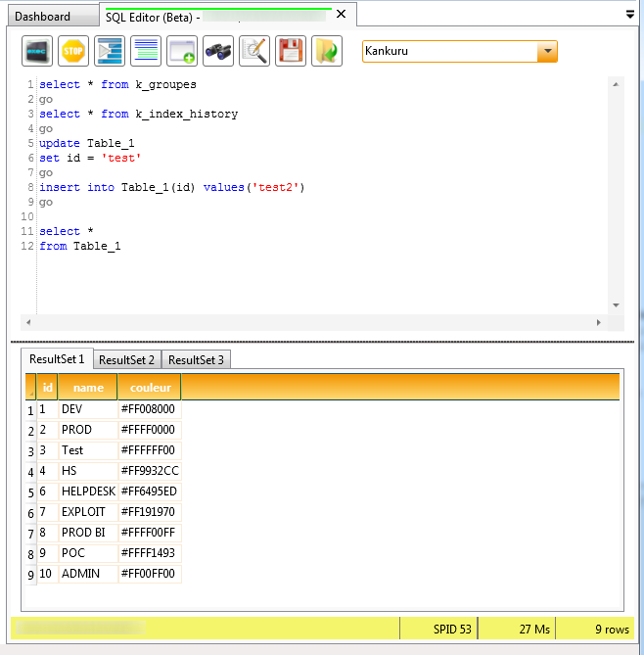Sort by the id column header
Screen dimensions: 644x655
click(x=48, y=388)
